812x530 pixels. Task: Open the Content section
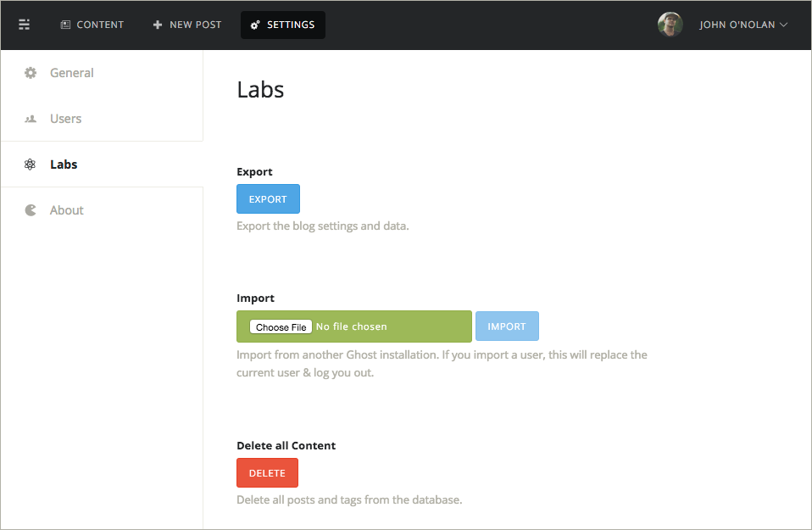[x=92, y=25]
